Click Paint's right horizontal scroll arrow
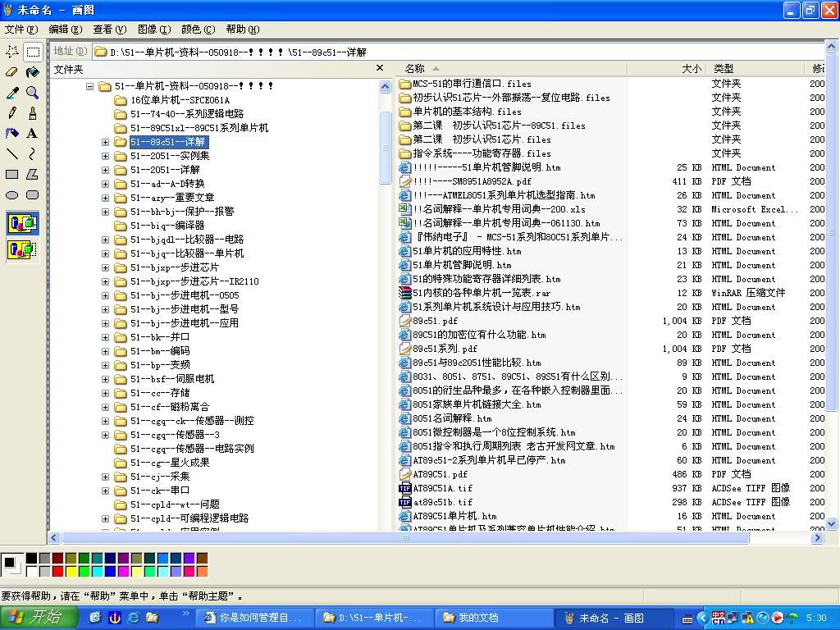Image resolution: width=840 pixels, height=630 pixels. click(x=817, y=538)
